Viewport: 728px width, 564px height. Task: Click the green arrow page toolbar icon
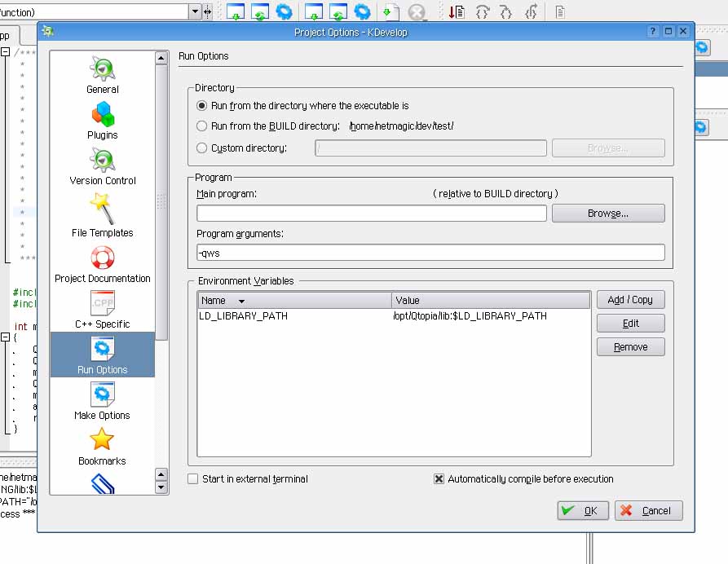[x=390, y=12]
